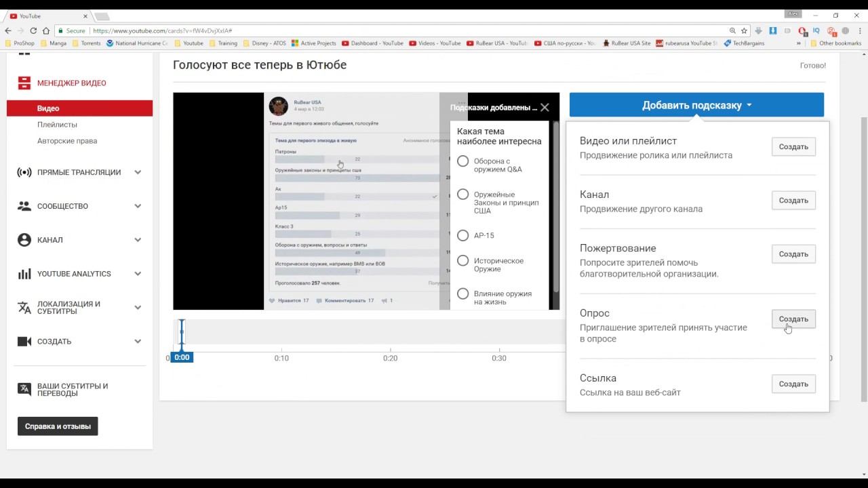This screenshot has width=868, height=488.
Task: Open Torrents bookmark folder
Action: click(x=86, y=43)
